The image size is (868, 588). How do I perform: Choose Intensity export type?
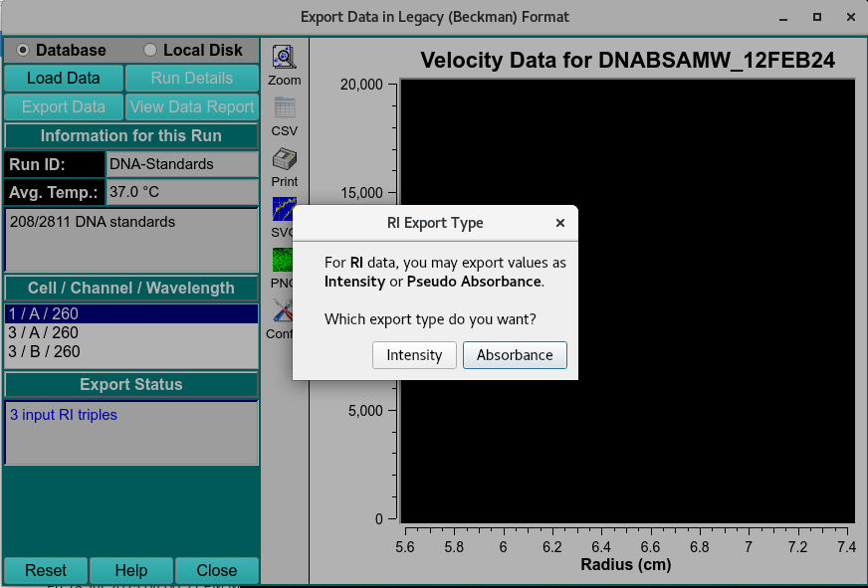tap(414, 355)
